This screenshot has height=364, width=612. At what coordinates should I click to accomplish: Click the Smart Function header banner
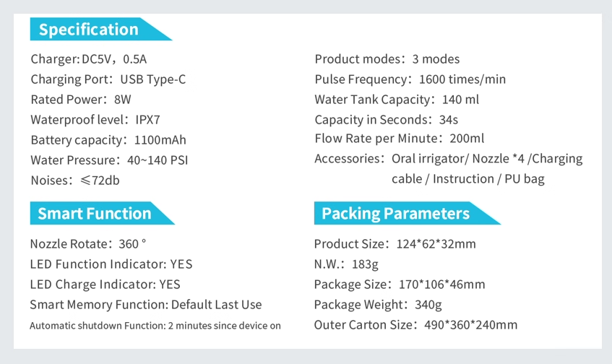[x=103, y=213]
